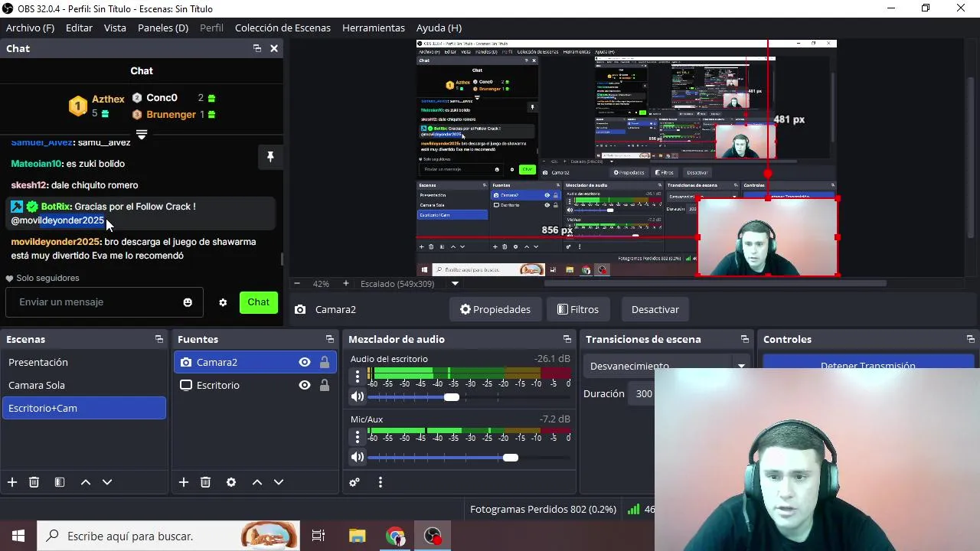Toggle the lock on Camara2 source
This screenshot has height=551, width=980.
point(325,363)
